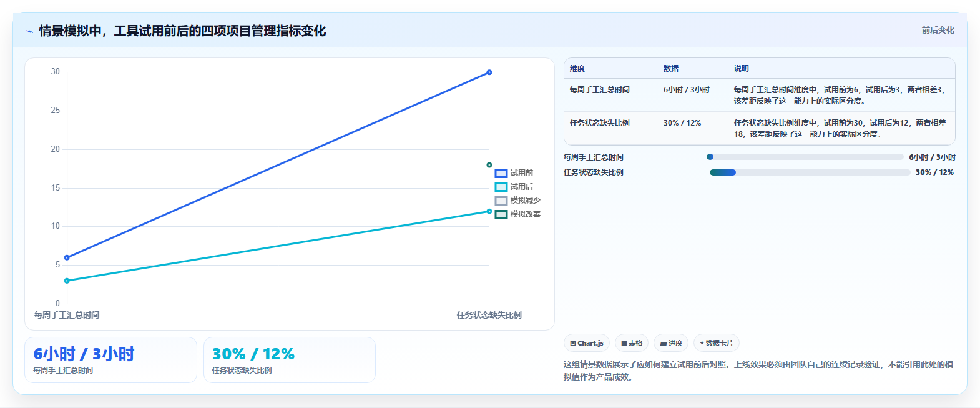Click the footnote paragraph starting 这组情景数据

click(758, 371)
